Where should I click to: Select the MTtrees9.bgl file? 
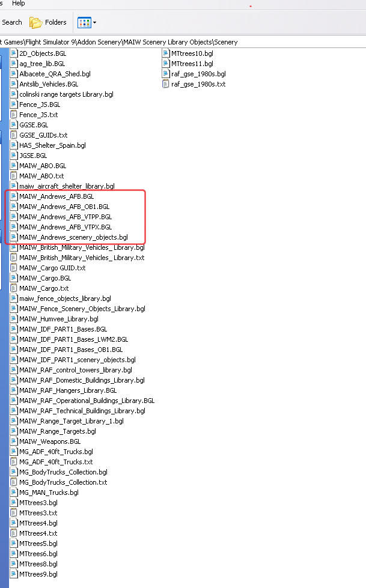[38, 574]
